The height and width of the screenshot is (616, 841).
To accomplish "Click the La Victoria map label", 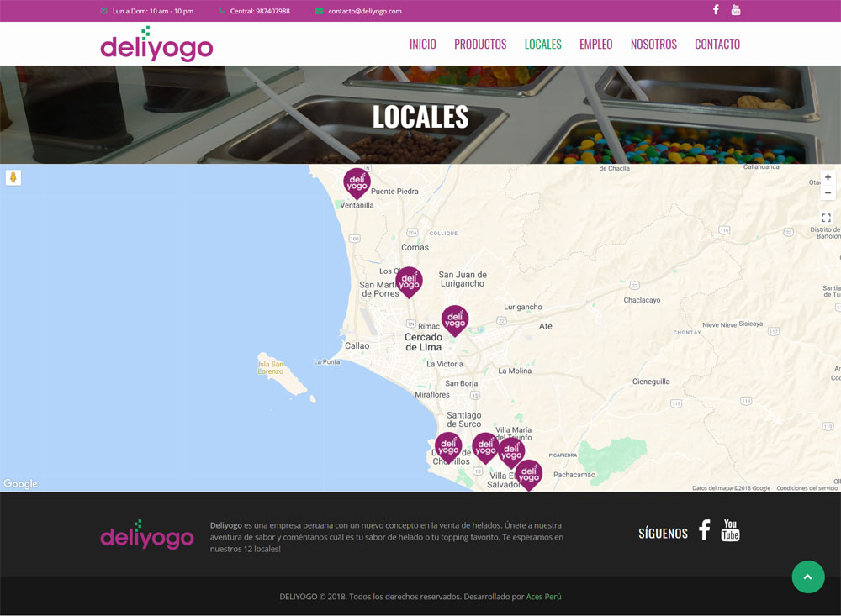I will (x=445, y=364).
